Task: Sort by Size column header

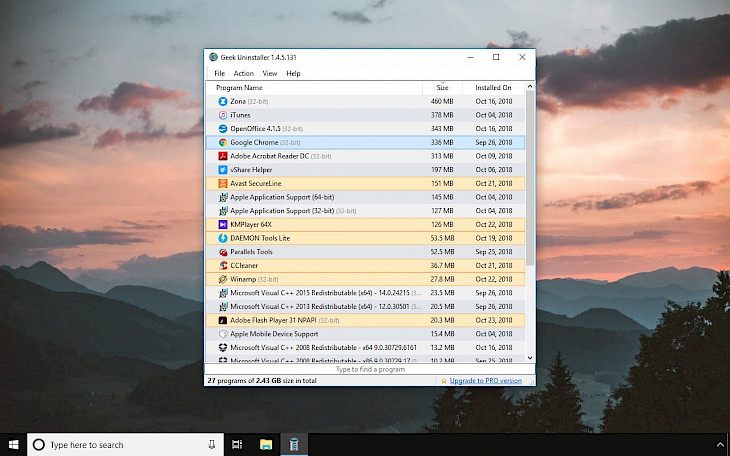Action: tap(442, 88)
